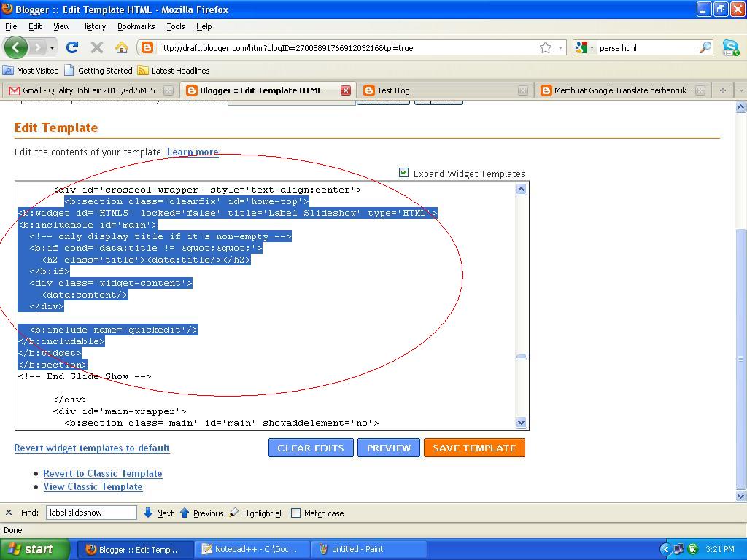The width and height of the screenshot is (747, 560).
Task: Click the Stop loading X icon
Action: point(97,47)
